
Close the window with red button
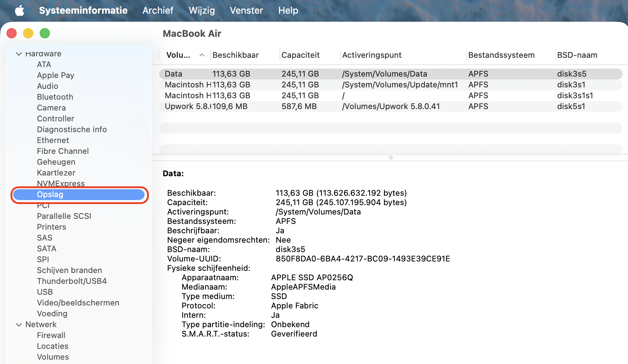pos(12,33)
